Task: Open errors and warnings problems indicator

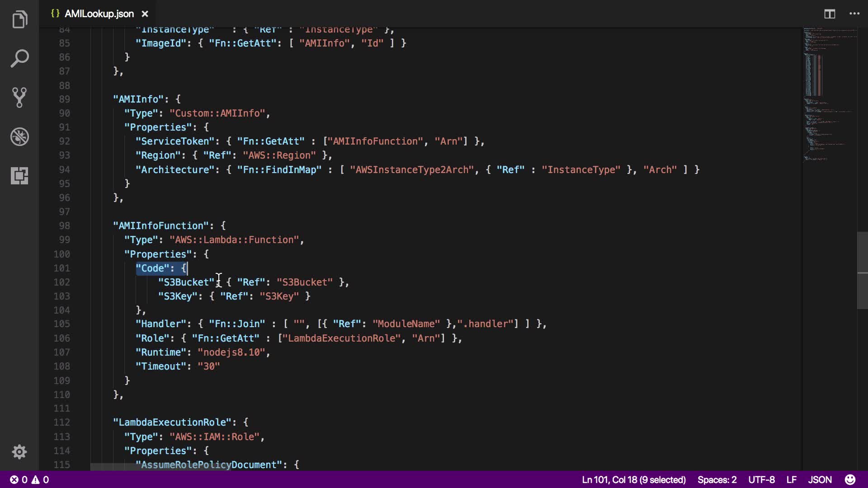Action: [30, 479]
